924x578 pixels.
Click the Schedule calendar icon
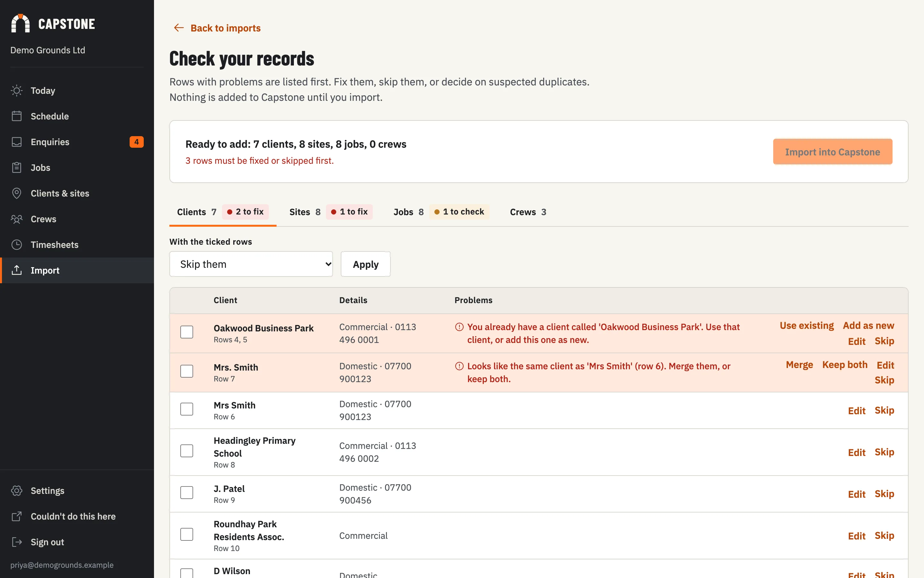click(x=17, y=116)
